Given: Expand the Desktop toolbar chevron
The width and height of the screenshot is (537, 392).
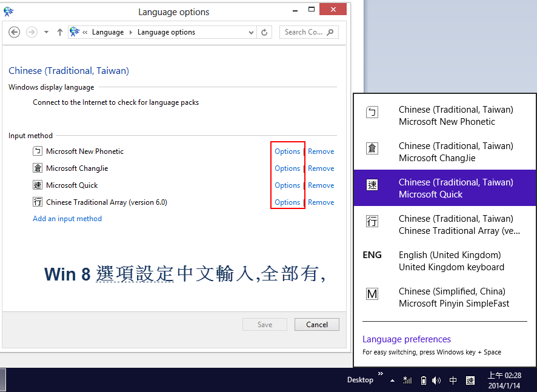Looking at the screenshot, I should (381, 373).
